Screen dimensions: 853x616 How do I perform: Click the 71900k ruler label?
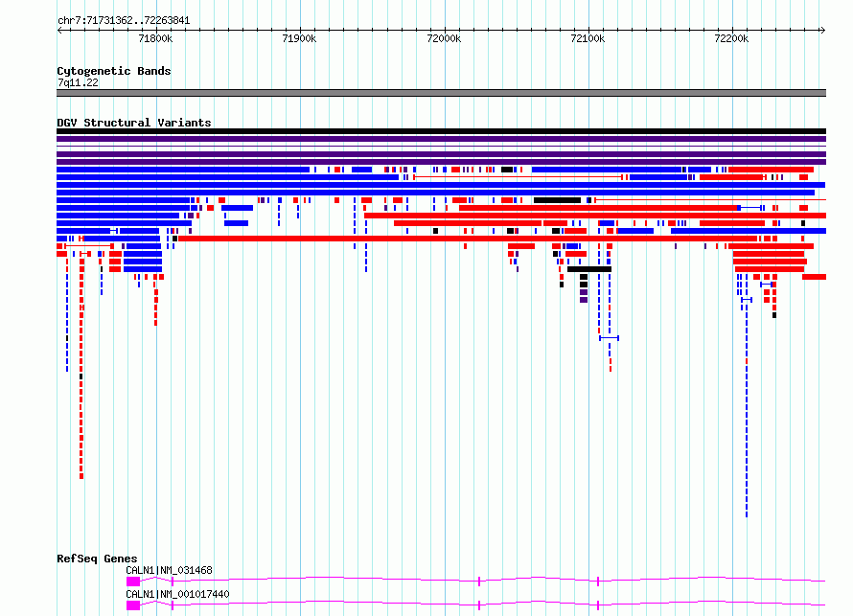(x=299, y=38)
